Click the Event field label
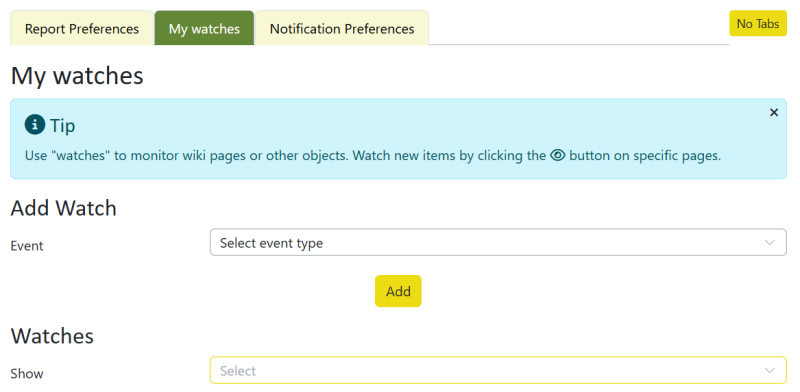 pyautogui.click(x=27, y=246)
